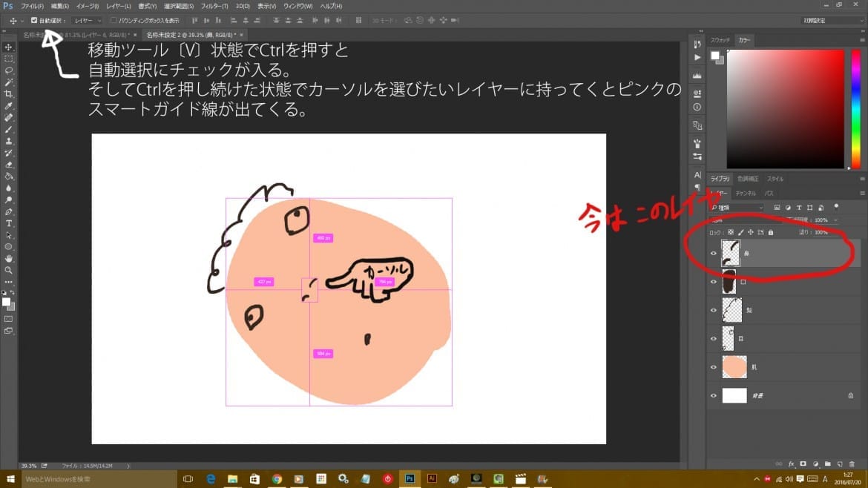Image resolution: width=868 pixels, height=488 pixels.
Task: Select the Zoom tool magnifier
Action: coord(9,271)
